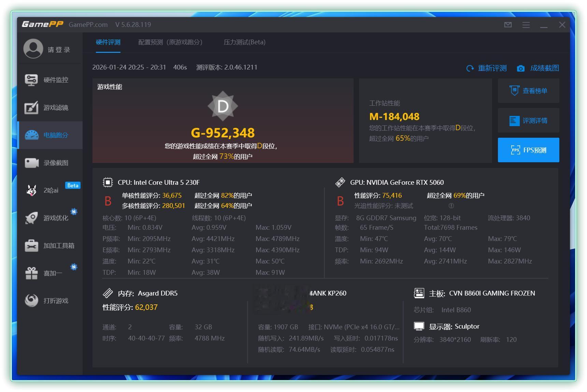Image resolution: width=587 pixels, height=392 pixels.
Task: Click the user avatar to log in
Action: 33,48
